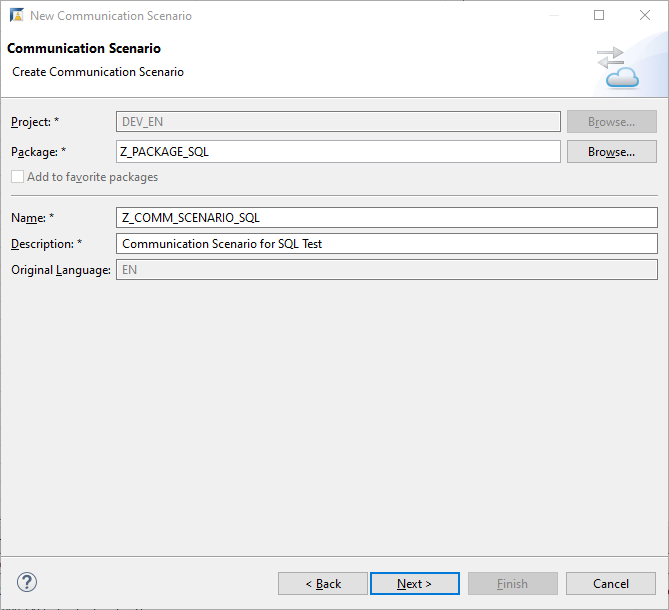
Task: Click the 'Create Communication Scenario' subtitle text
Action: pyautogui.click(x=98, y=72)
